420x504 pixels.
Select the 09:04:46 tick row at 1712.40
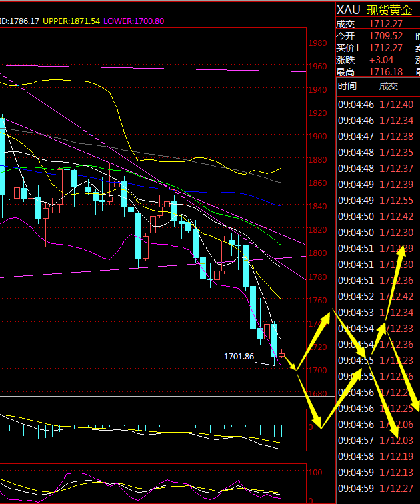(x=375, y=105)
